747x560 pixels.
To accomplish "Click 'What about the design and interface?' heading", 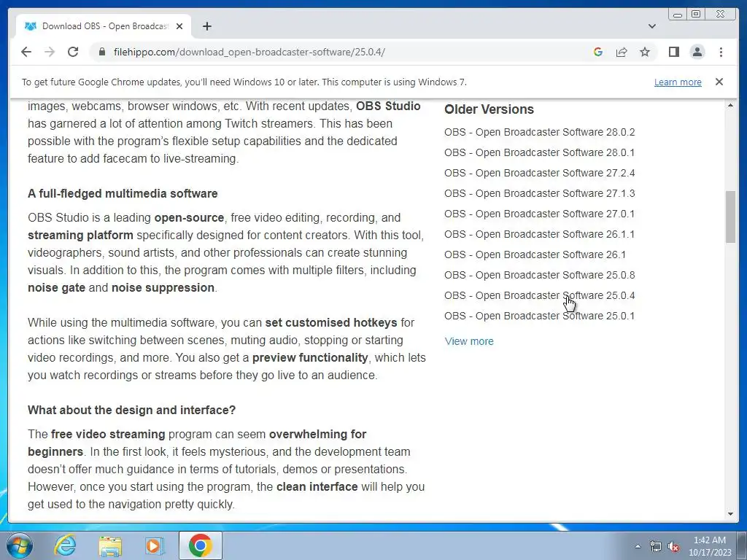I will 131,410.
